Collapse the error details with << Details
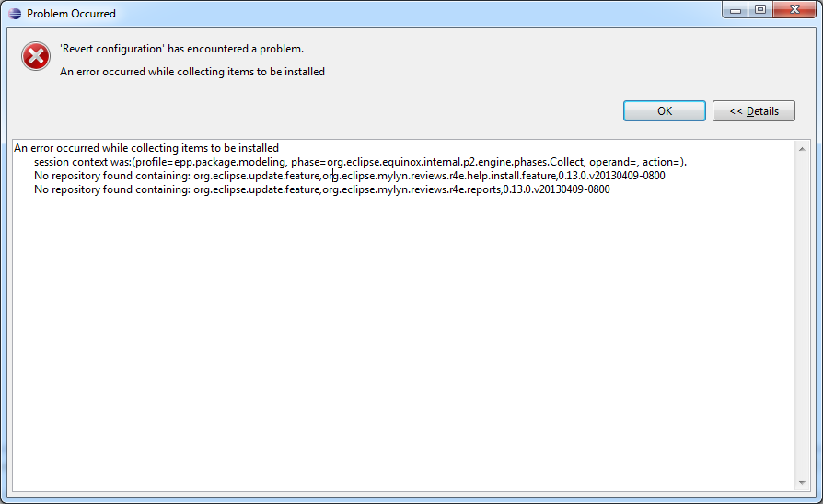 click(754, 111)
